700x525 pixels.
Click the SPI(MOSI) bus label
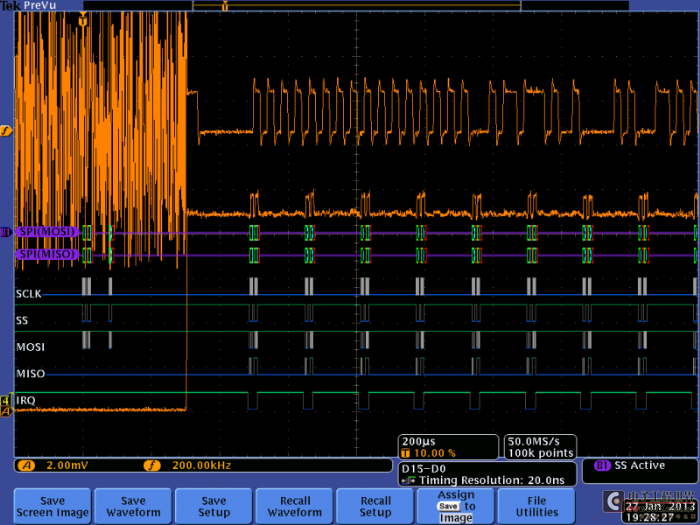[x=47, y=232]
